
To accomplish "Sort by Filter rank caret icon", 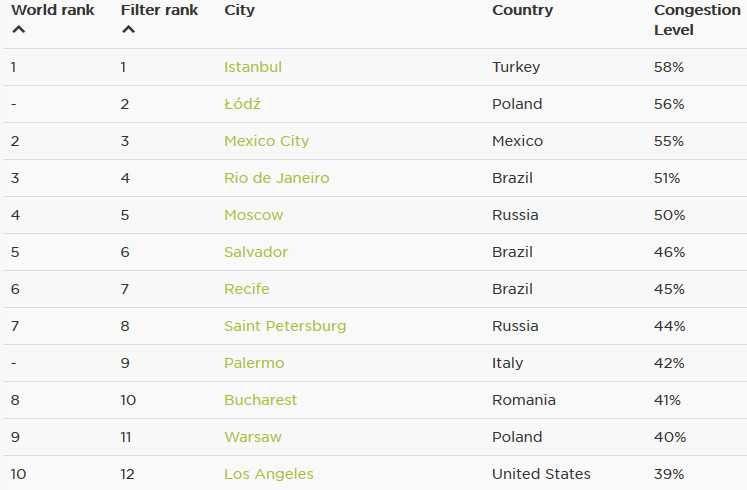I will 128,30.
